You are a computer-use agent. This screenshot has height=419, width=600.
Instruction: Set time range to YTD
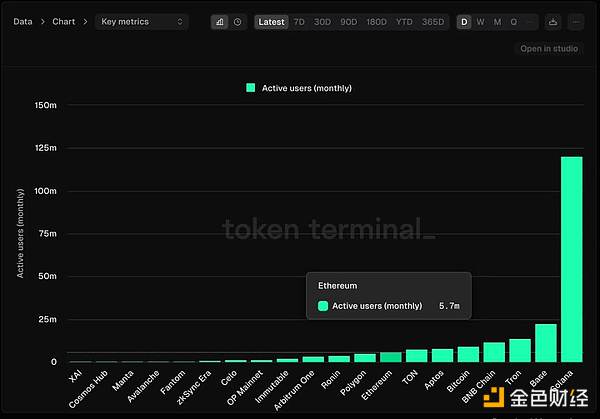point(404,21)
